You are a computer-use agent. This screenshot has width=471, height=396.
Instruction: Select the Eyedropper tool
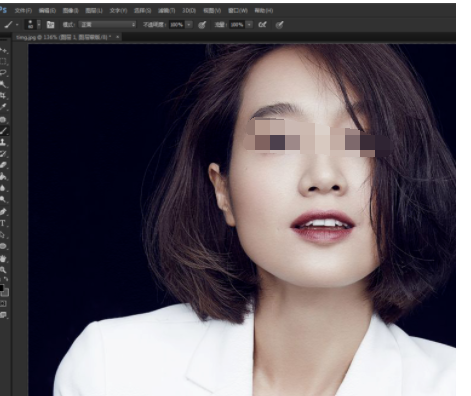[3, 107]
